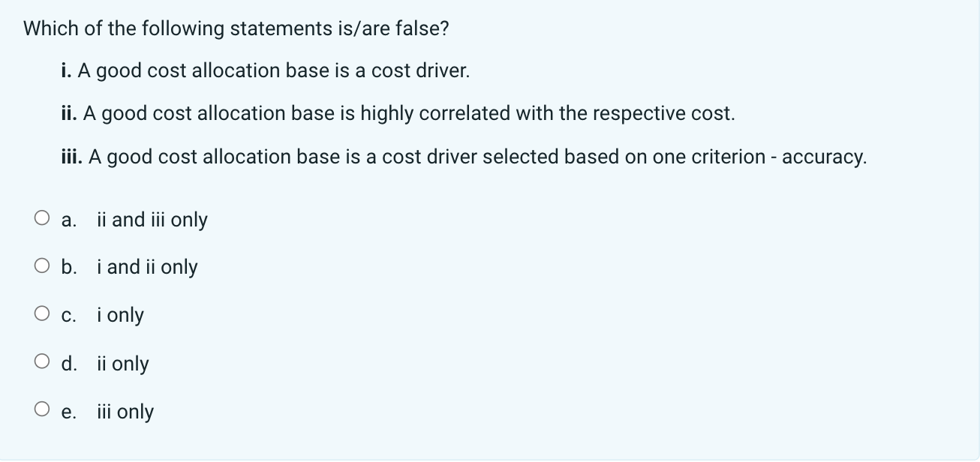Click the letter 'a.' beside first option
This screenshot has height=462, width=980.
click(x=69, y=220)
